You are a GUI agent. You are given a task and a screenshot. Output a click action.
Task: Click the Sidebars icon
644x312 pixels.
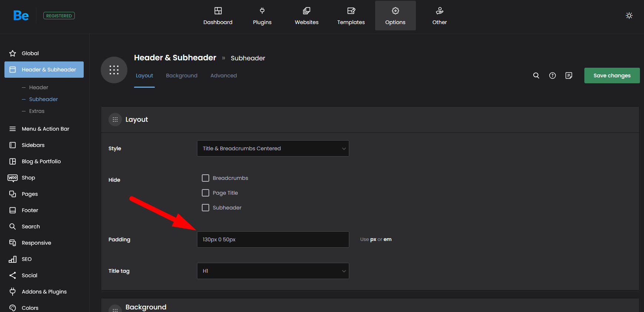pyautogui.click(x=13, y=145)
